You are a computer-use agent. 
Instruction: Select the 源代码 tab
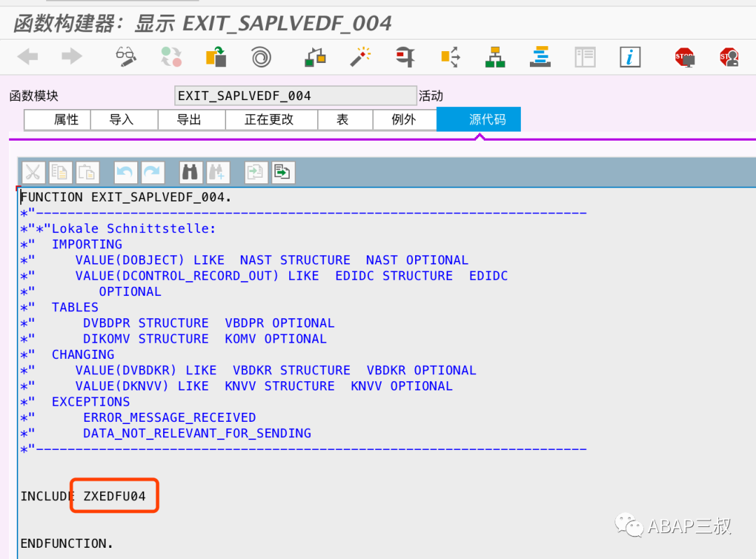click(x=478, y=119)
